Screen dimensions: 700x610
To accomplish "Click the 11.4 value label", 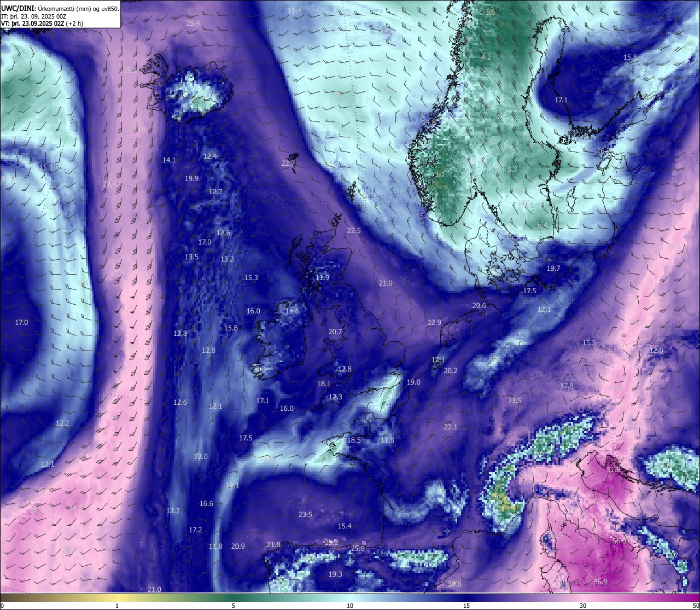I will 294,10.
